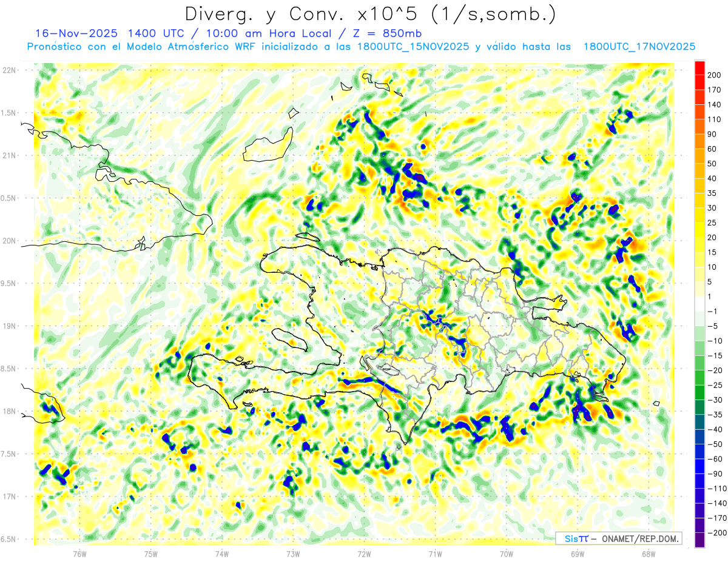This screenshot has height=562, width=728.
Task: Click the colorbar value "90"
Action: click(712, 134)
